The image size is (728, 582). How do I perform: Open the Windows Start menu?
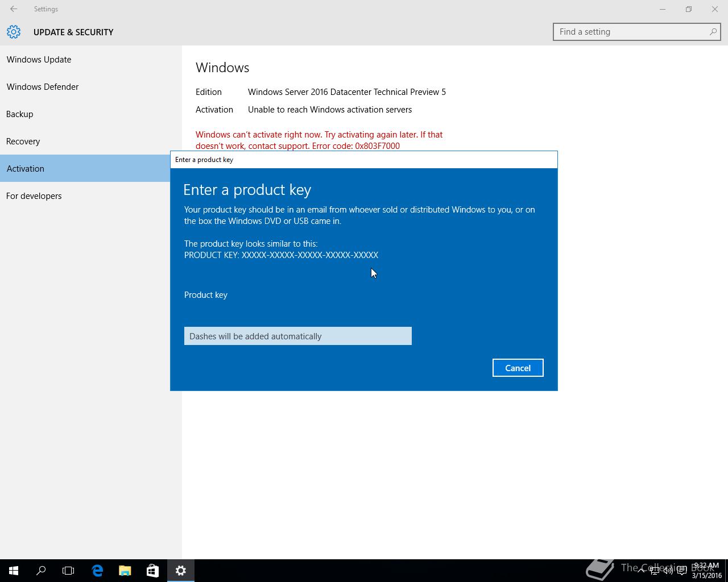click(14, 571)
